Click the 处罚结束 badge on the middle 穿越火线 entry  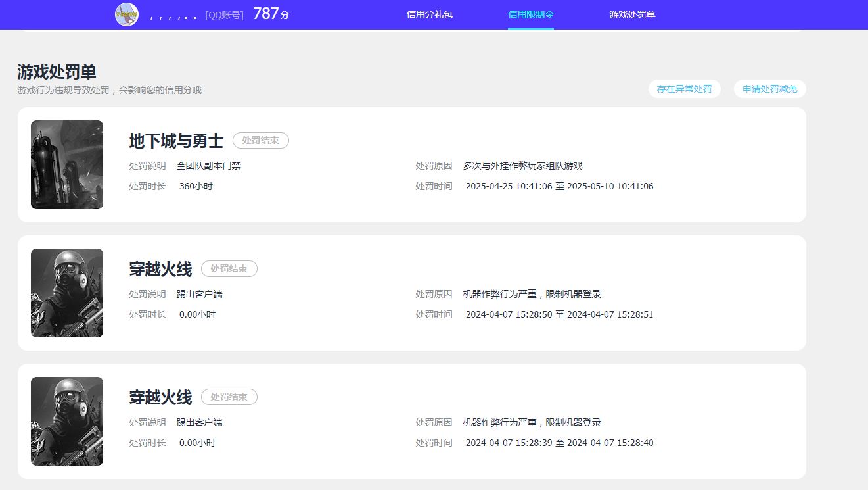pyautogui.click(x=229, y=268)
